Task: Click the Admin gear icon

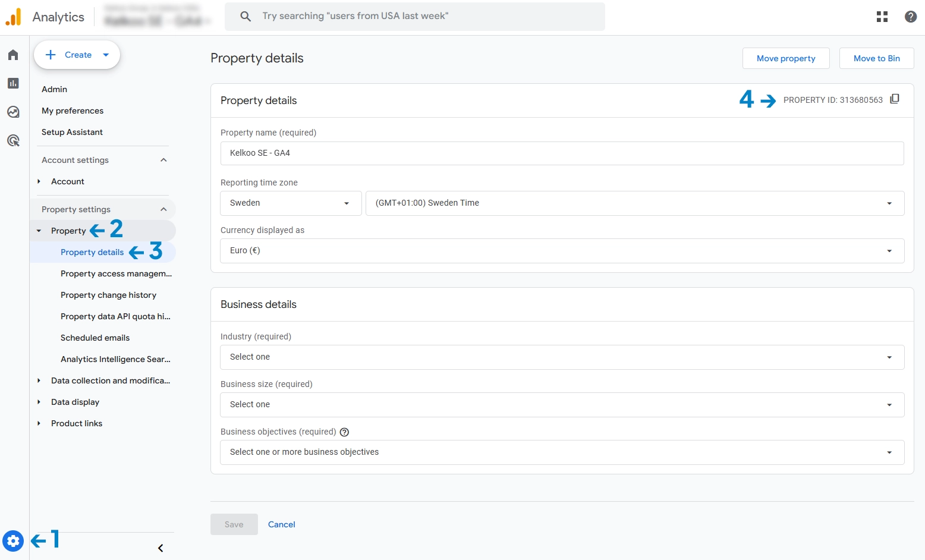Action: 13,541
